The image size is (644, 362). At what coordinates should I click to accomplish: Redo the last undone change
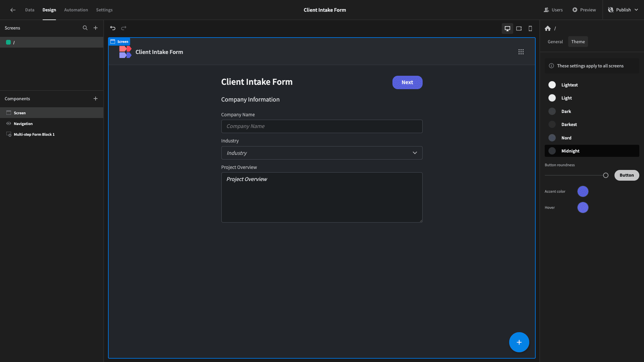pyautogui.click(x=124, y=28)
